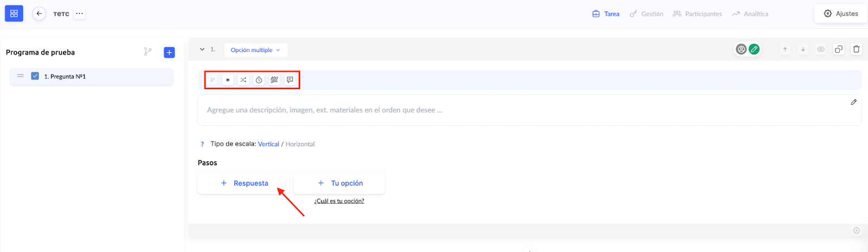This screenshot has width=868, height=252.
Task: Toggle the Pregunta Nº1 checkbox
Action: click(x=35, y=76)
